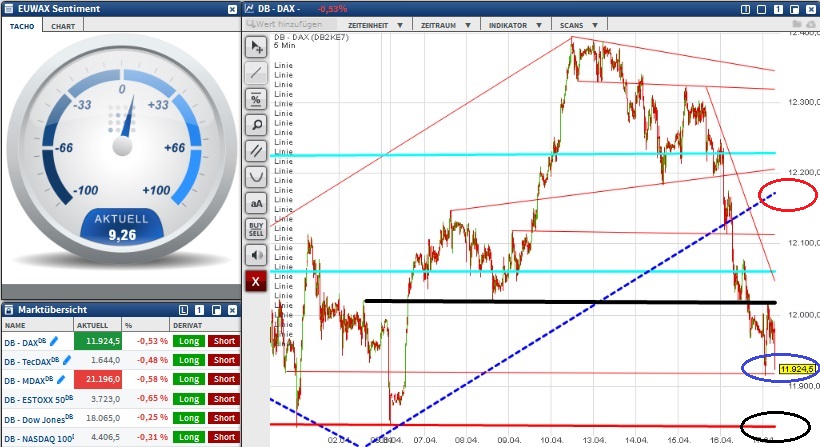This screenshot has height=447, width=820.
Task: Click the pencil edit icon beside DB - MDAX
Action: [60, 380]
